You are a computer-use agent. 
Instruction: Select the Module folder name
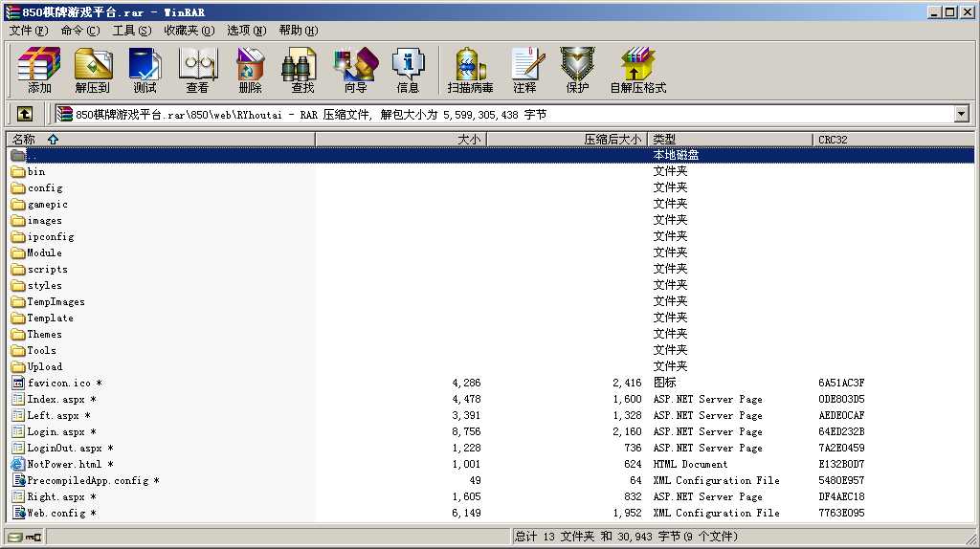pos(44,253)
